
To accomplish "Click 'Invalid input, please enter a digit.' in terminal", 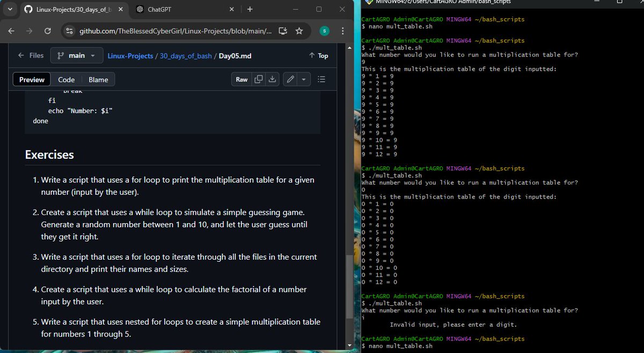I will pyautogui.click(x=453, y=325).
